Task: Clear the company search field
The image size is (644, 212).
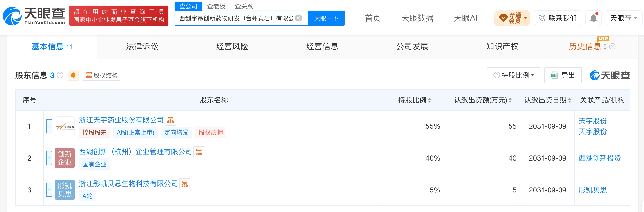Action: point(299,18)
